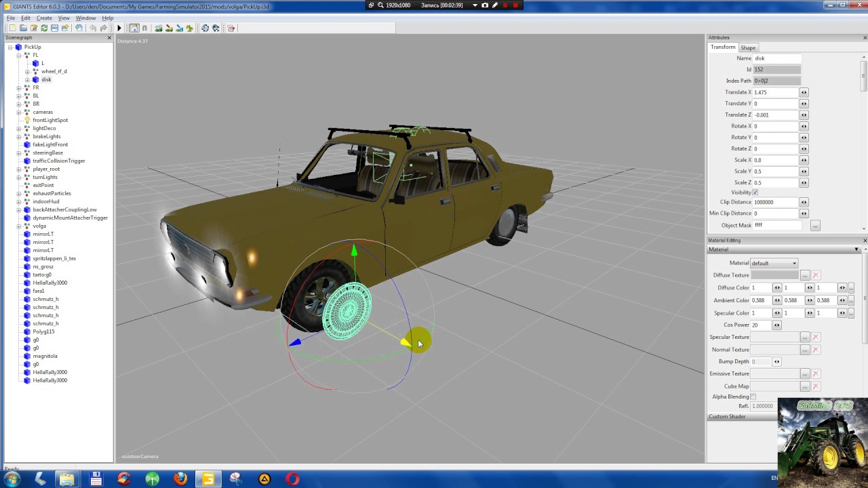Collapse the PickUp root node
The image size is (868, 488).
pos(10,47)
